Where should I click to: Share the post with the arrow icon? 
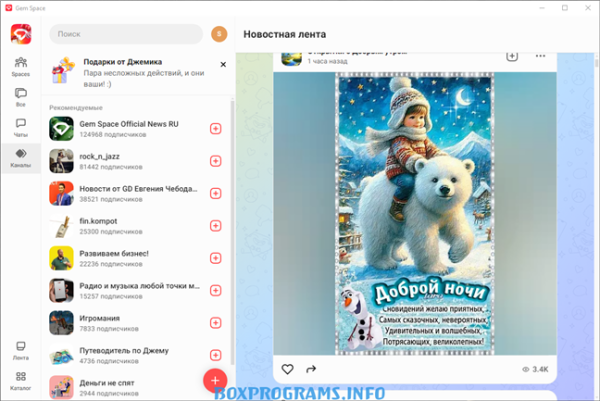(x=311, y=369)
